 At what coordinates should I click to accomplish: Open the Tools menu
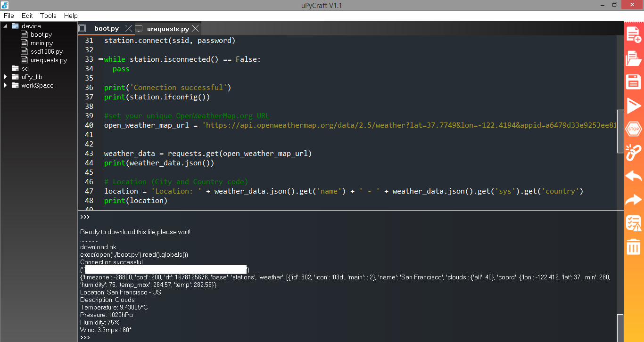click(48, 16)
